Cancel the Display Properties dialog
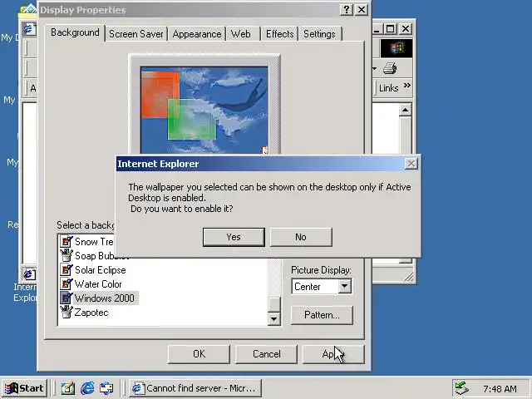The image size is (532, 399). tap(266, 354)
